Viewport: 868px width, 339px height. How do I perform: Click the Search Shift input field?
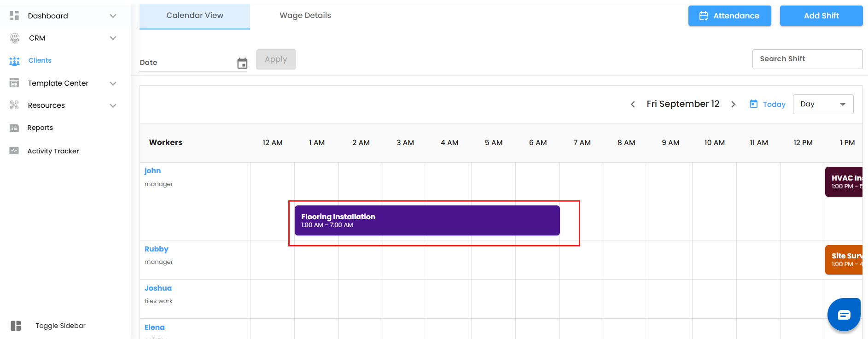point(807,59)
